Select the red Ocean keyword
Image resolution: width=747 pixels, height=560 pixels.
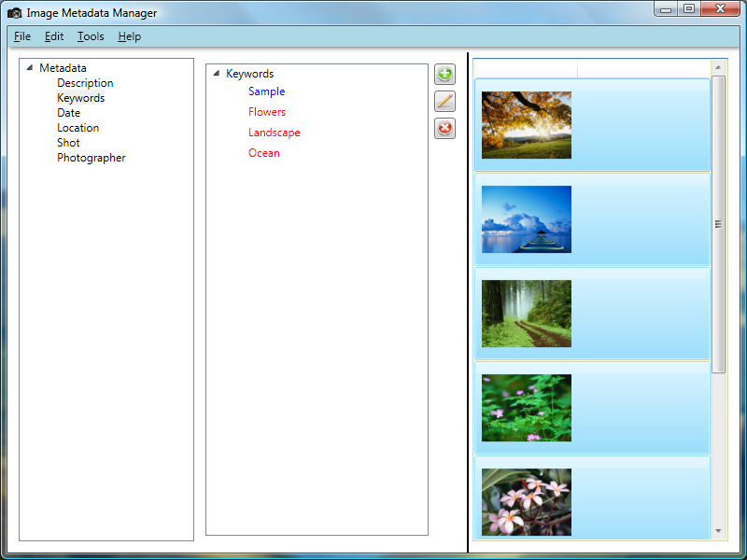264,153
